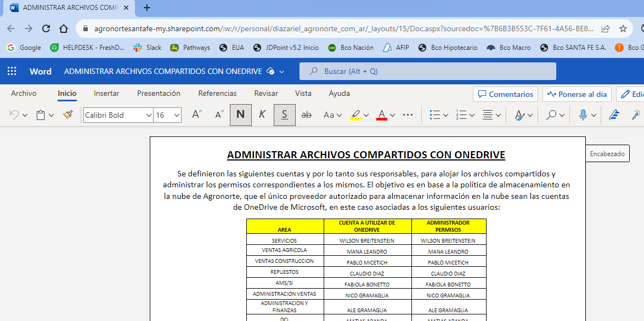This screenshot has width=644, height=321.
Task: Click the Word home link
Action: click(x=41, y=71)
